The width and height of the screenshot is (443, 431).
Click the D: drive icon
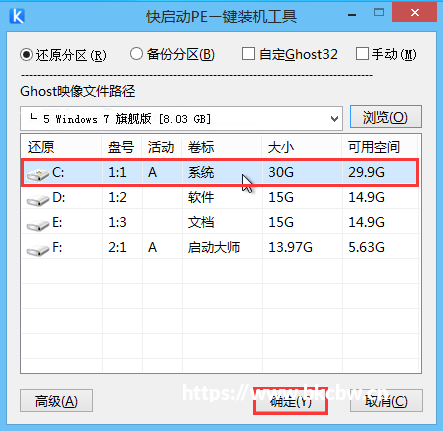click(38, 200)
